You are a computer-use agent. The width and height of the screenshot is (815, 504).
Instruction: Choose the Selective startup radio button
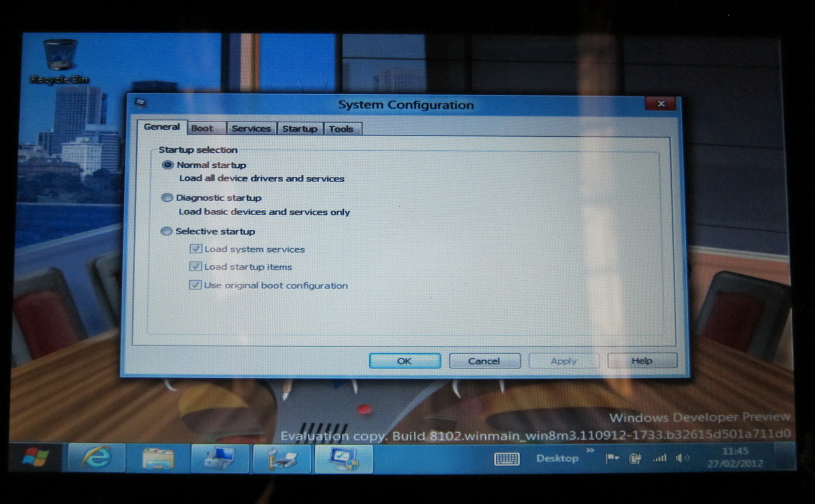(166, 232)
